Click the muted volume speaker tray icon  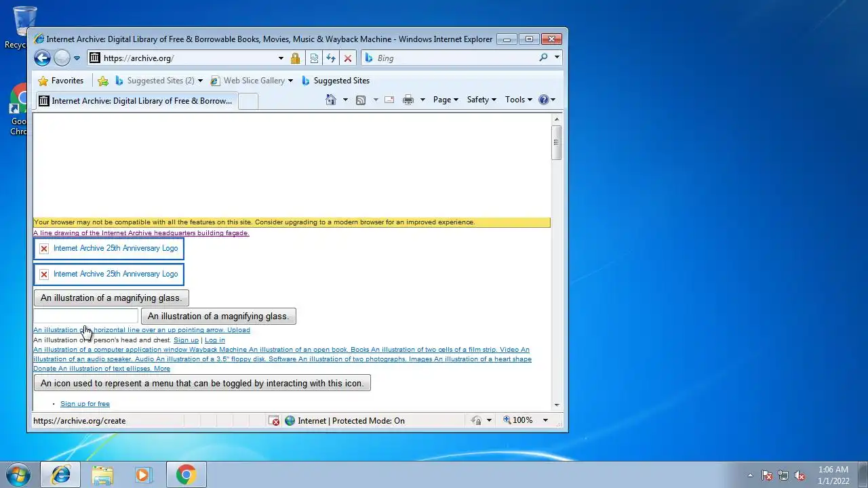[x=800, y=475]
